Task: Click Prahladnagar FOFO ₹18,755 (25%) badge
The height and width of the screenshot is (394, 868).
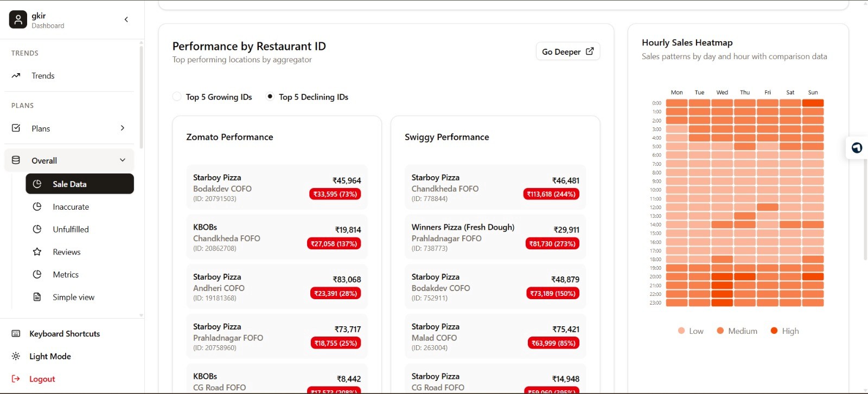Action: [x=336, y=343]
